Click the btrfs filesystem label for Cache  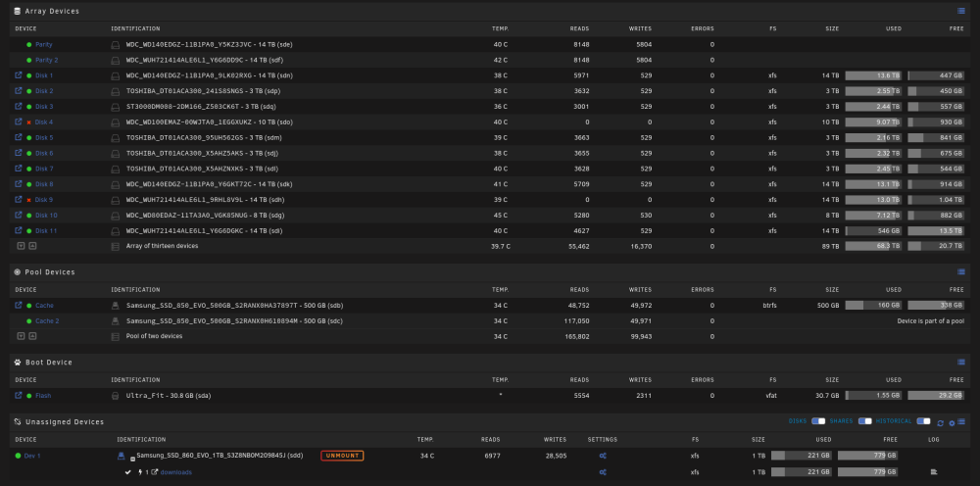(768, 306)
